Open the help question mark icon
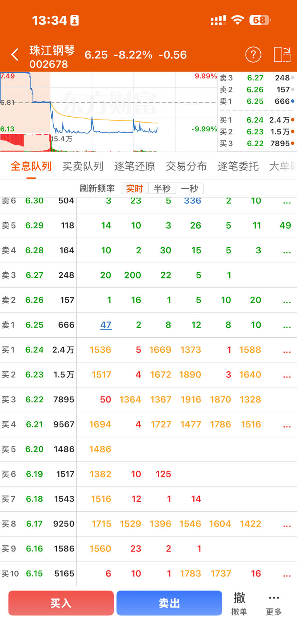The width and height of the screenshot is (297, 644). point(253,55)
